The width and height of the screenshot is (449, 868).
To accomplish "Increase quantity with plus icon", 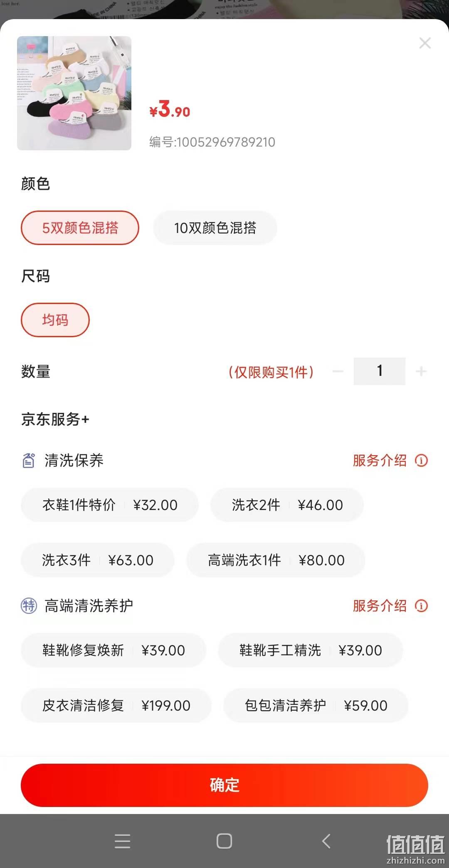I will click(x=421, y=371).
